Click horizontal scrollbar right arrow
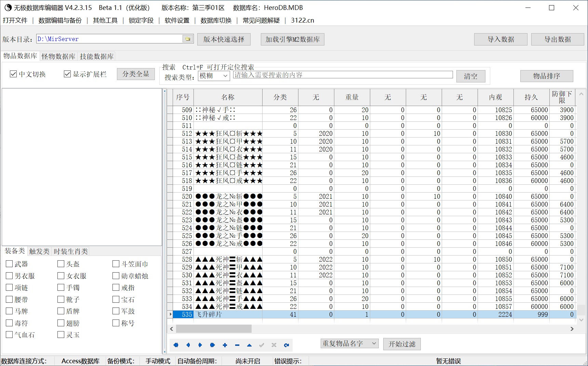Image resolution: width=588 pixels, height=366 pixels. pyautogui.click(x=572, y=329)
